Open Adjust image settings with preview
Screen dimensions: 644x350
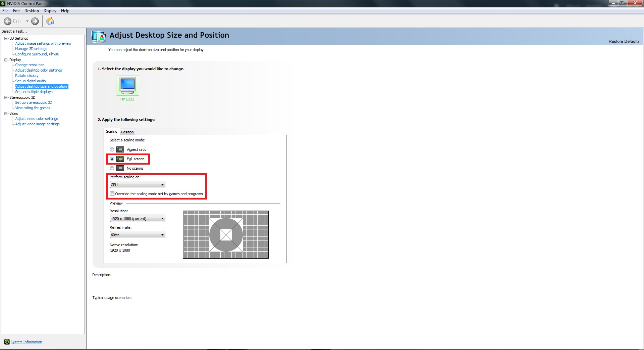pyautogui.click(x=43, y=43)
